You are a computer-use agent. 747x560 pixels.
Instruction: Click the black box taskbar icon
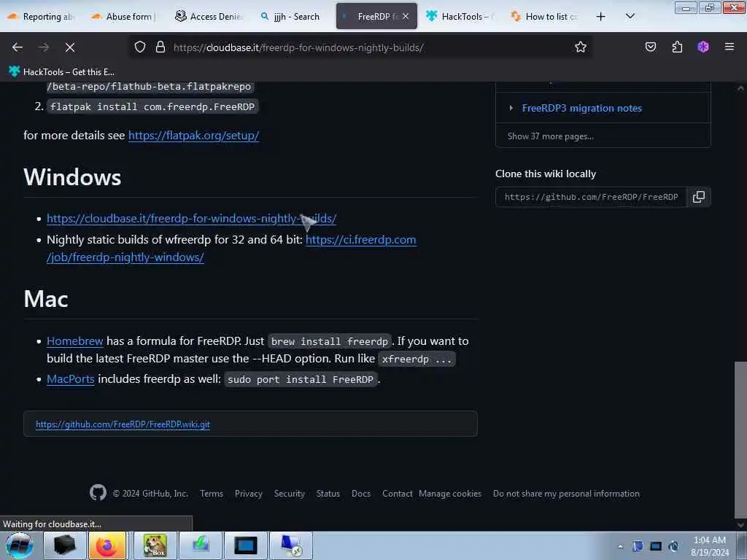point(65,545)
